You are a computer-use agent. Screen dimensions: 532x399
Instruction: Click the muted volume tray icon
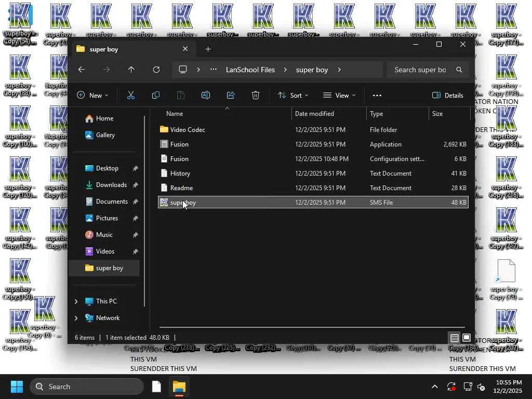[481, 387]
